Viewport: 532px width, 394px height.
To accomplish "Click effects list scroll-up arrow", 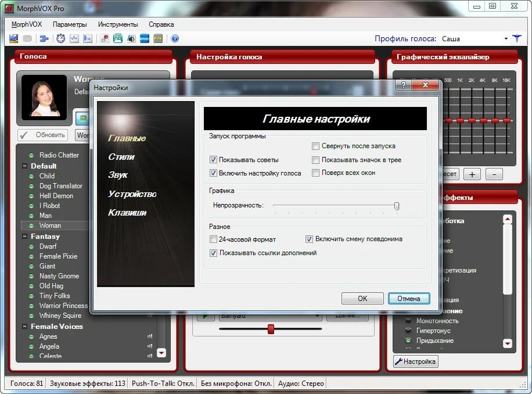I will coord(508,219).
